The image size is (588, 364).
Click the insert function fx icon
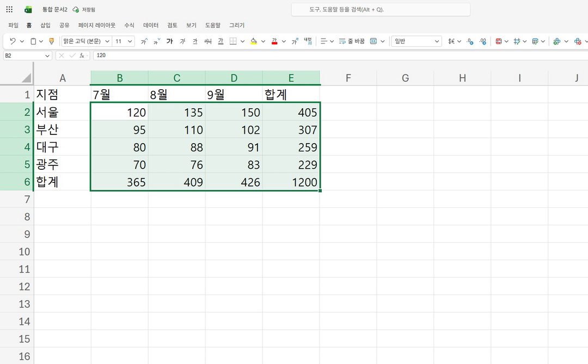click(x=82, y=55)
